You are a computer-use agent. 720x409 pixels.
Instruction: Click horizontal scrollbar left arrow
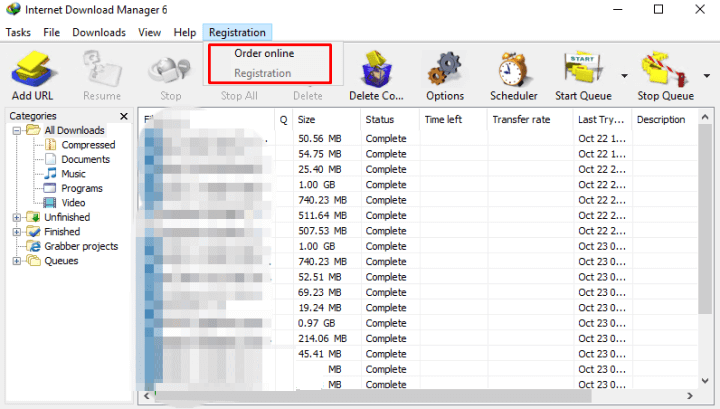146,396
